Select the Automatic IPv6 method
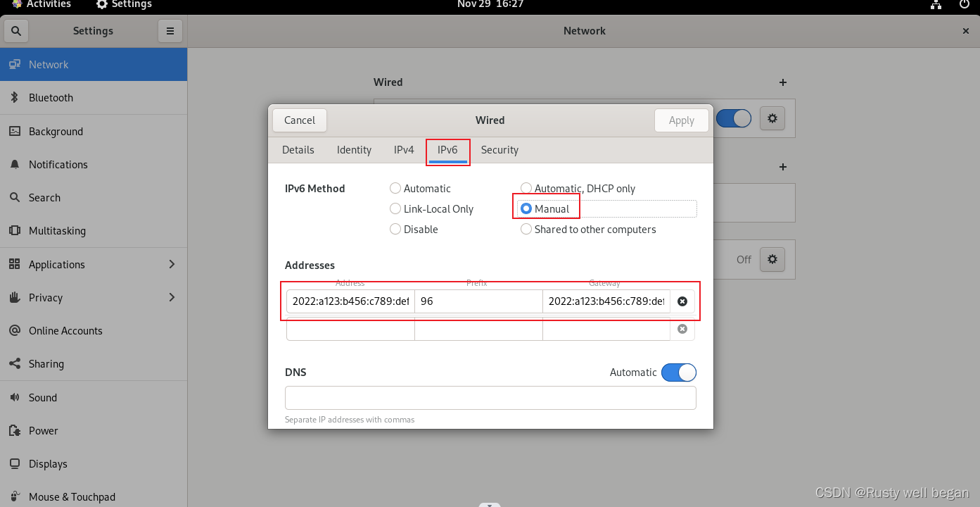The width and height of the screenshot is (980, 507). click(x=421, y=189)
